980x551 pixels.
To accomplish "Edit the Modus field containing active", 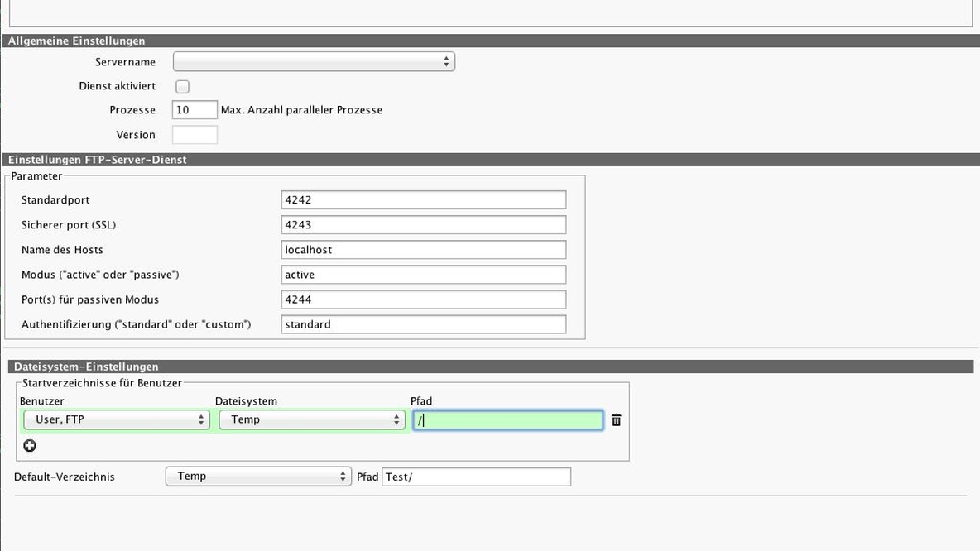I will point(424,275).
